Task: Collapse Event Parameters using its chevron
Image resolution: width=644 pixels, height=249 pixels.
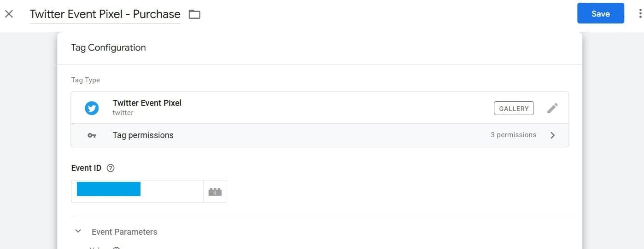Action: (x=78, y=232)
